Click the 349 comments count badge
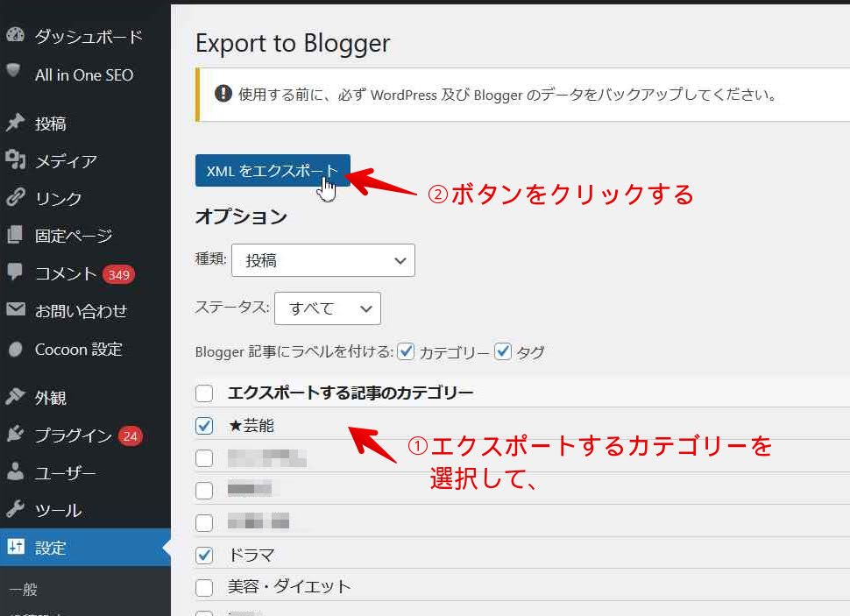 (x=118, y=274)
